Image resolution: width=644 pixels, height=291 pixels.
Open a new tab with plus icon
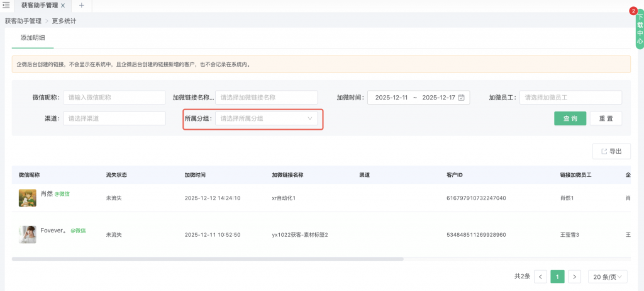click(x=81, y=5)
